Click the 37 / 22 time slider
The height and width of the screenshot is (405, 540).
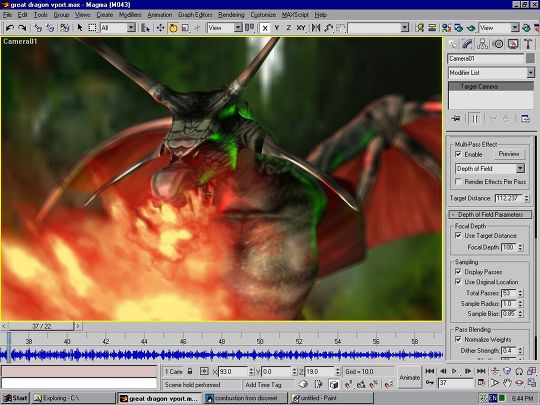pos(41,326)
